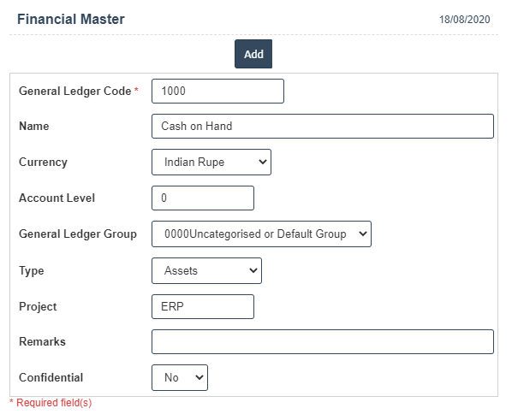Expand the General Ledger Group dropdown

(x=261, y=234)
